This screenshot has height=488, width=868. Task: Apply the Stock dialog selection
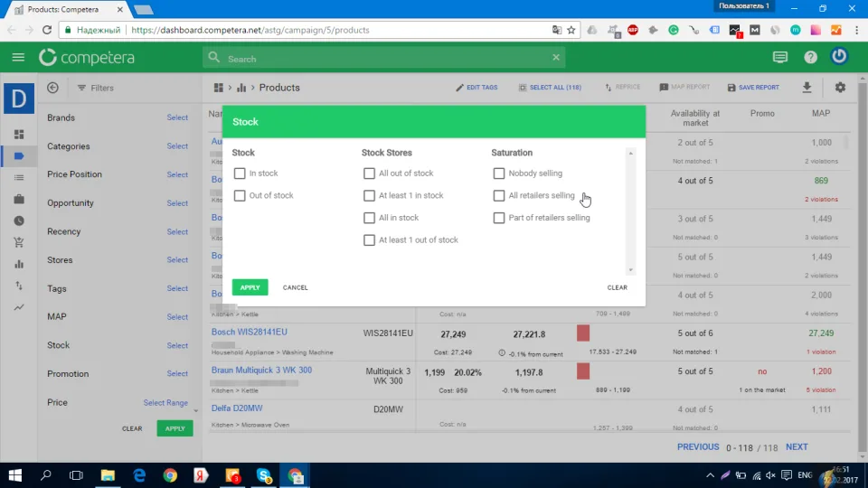click(250, 287)
